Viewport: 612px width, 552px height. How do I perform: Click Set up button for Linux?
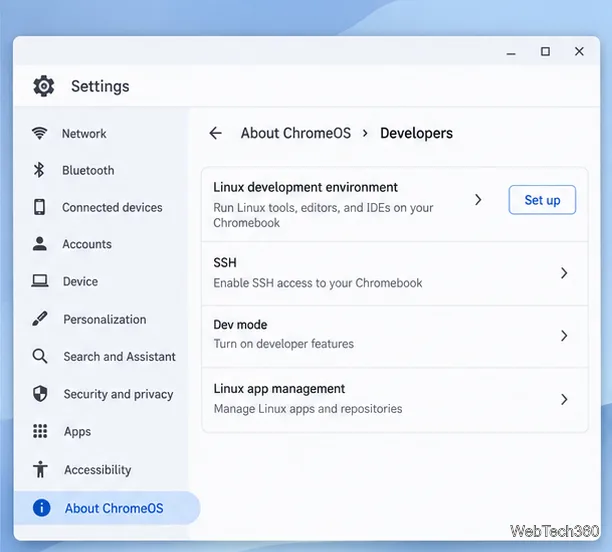(542, 199)
